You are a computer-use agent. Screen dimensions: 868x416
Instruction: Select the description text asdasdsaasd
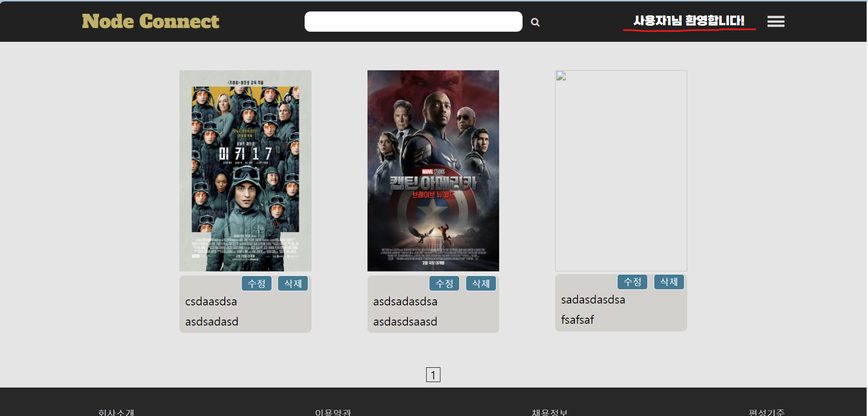click(405, 322)
